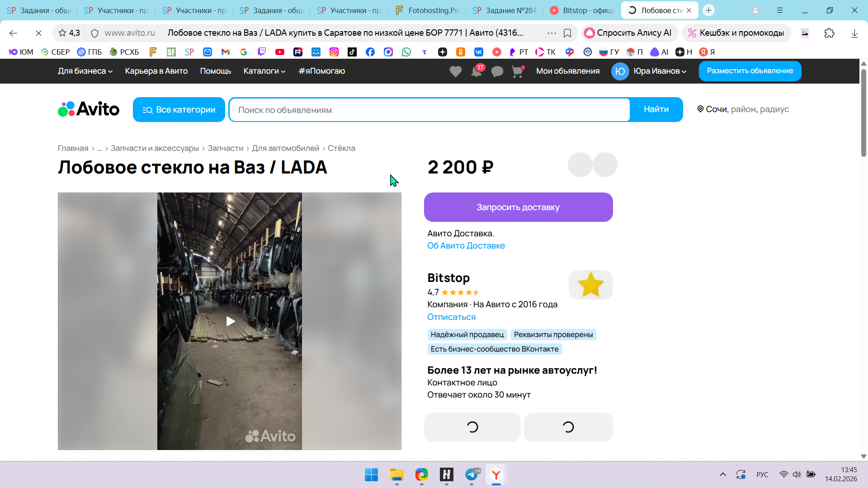Open browser extensions puzzle icon
868x488 pixels.
(829, 33)
